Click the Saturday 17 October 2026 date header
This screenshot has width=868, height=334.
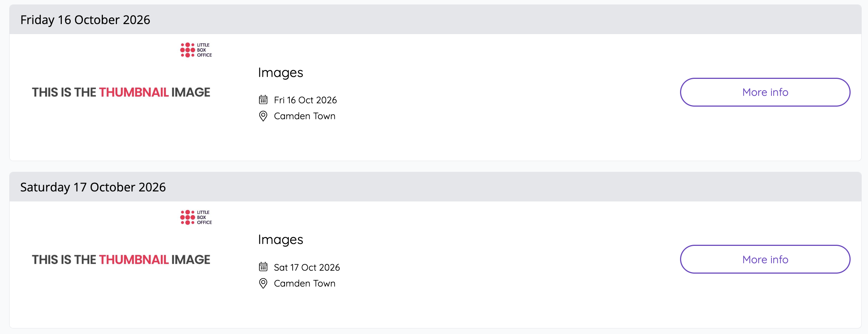tap(93, 187)
